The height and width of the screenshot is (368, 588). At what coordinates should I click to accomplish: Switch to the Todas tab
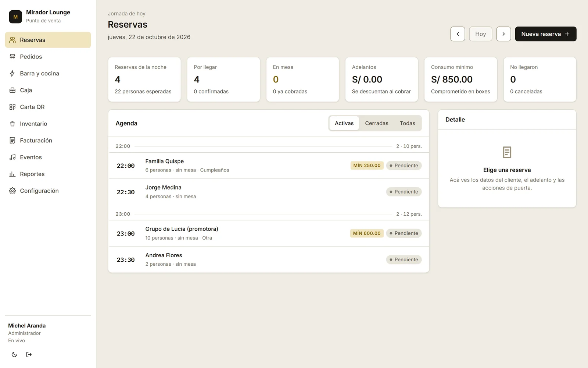(x=408, y=123)
